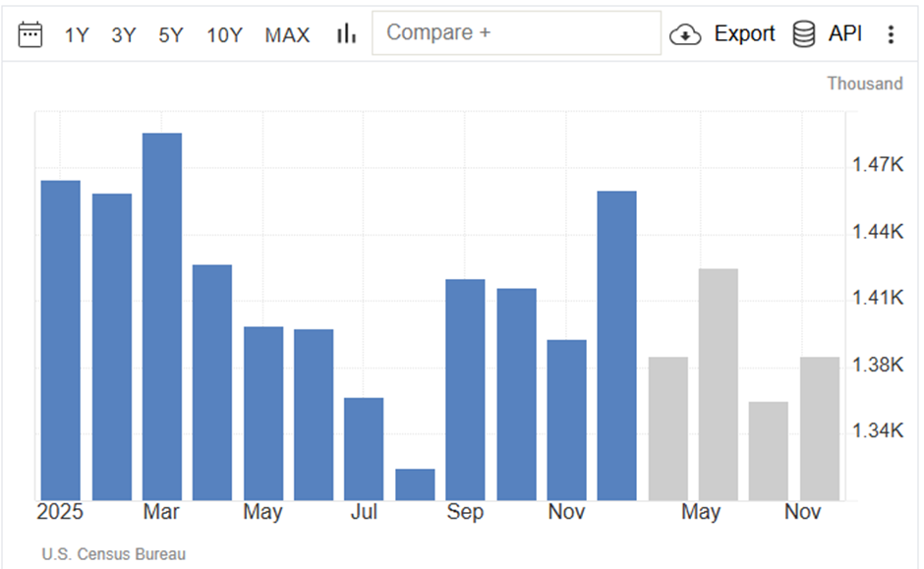Select the 1Y time range

(x=76, y=35)
